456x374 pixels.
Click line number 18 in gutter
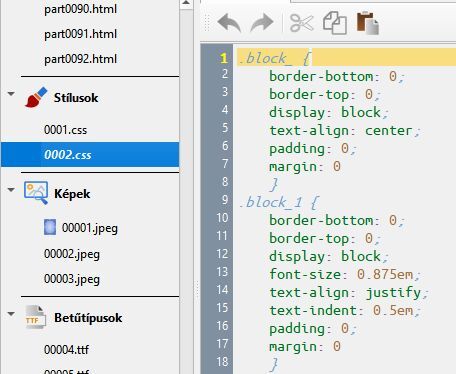pyautogui.click(x=222, y=362)
